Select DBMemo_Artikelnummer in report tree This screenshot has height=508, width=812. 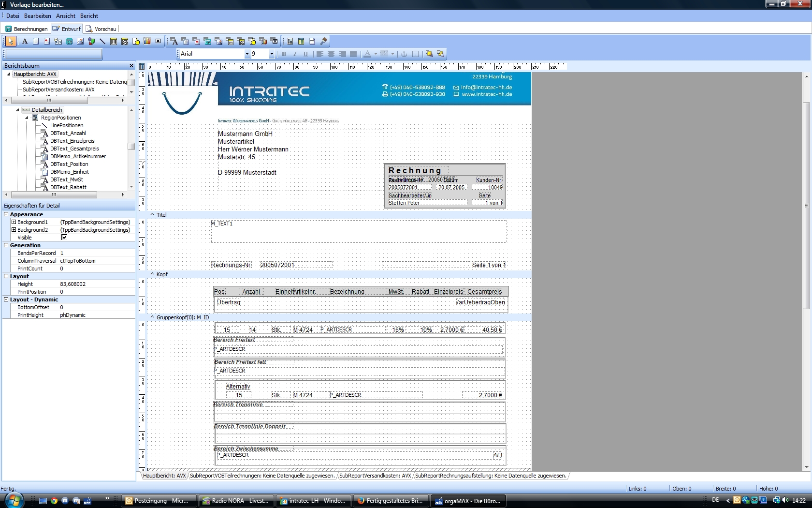(78, 156)
